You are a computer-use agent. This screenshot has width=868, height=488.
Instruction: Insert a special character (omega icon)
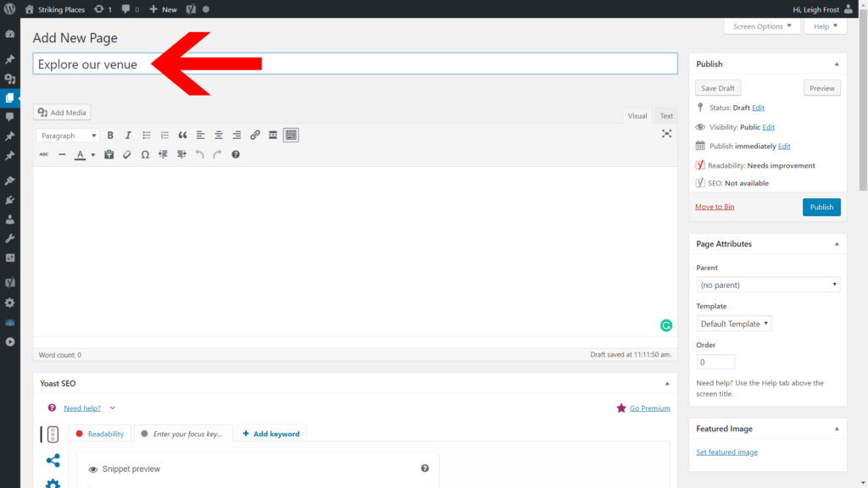145,155
